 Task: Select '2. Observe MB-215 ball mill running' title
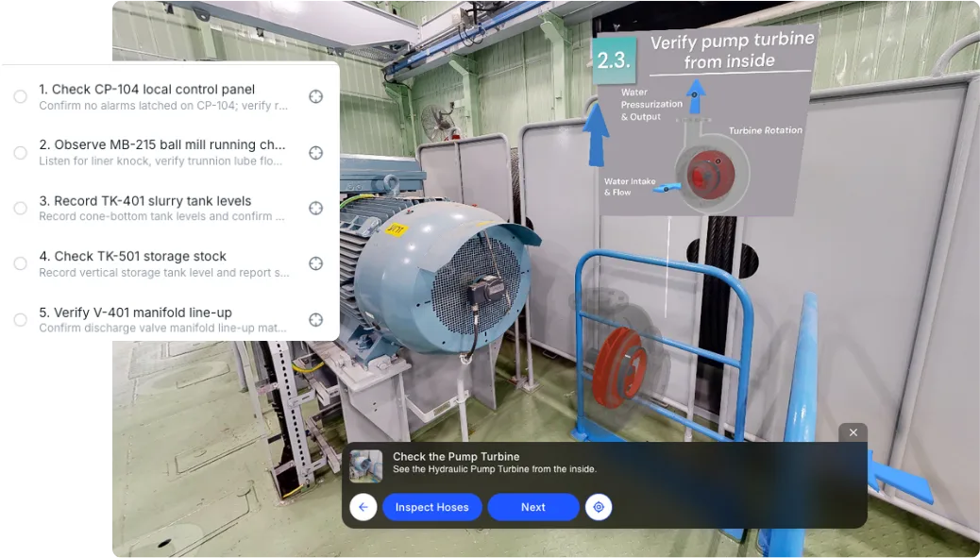(x=161, y=145)
